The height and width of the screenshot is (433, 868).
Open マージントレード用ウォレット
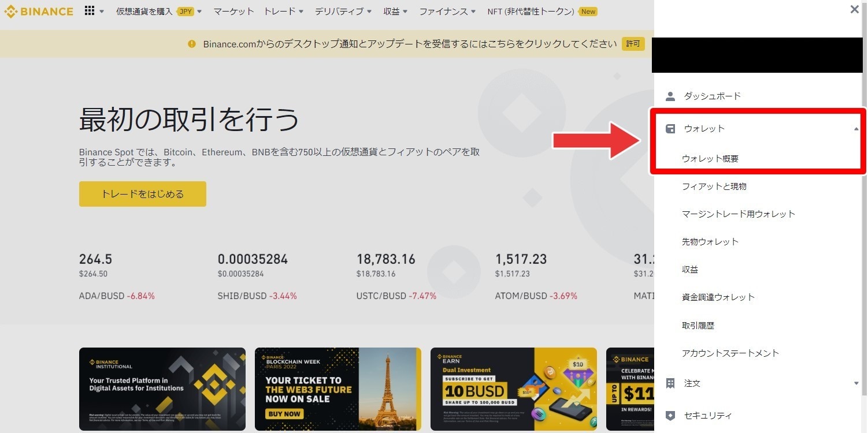pyautogui.click(x=739, y=214)
